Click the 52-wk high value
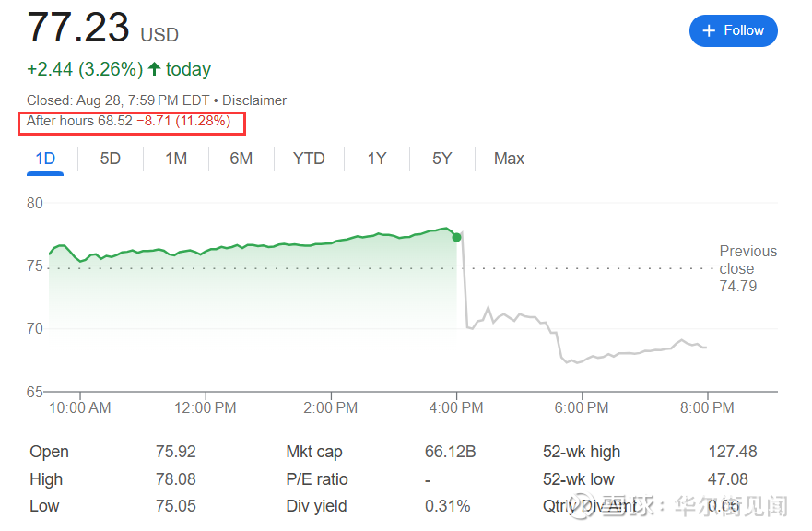 coord(733,452)
